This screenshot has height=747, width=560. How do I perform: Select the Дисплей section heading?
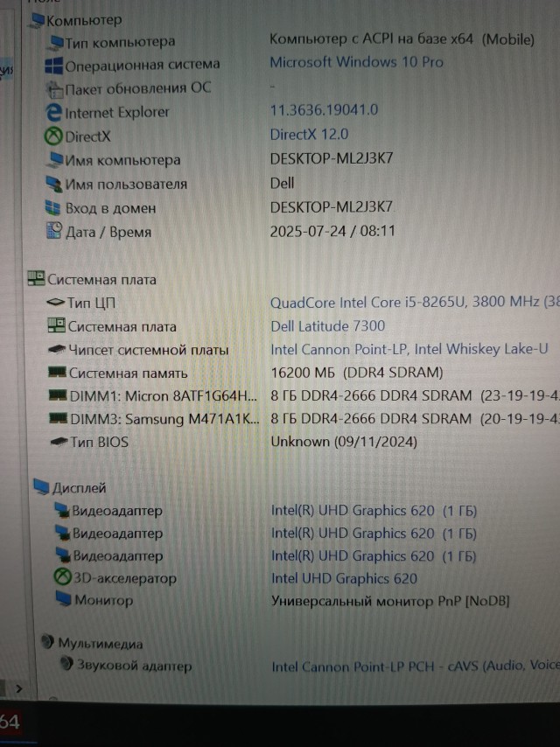click(x=79, y=488)
